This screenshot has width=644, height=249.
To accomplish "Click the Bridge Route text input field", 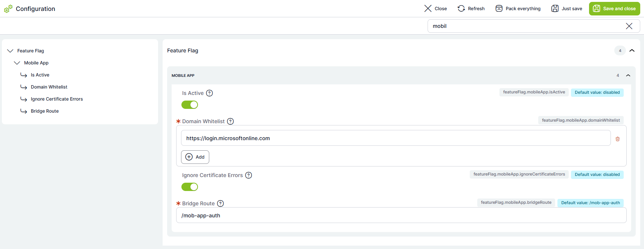I will 401,215.
